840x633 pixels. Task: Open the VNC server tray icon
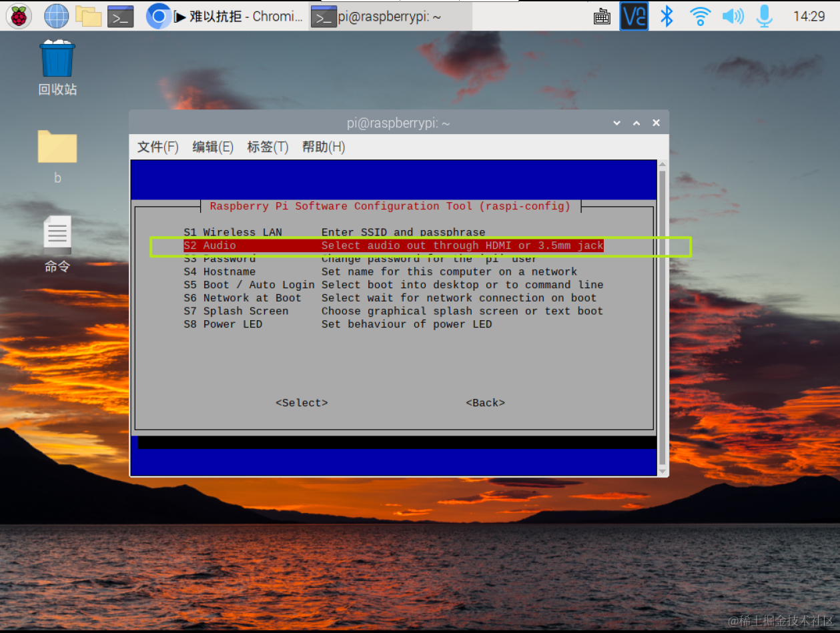634,16
